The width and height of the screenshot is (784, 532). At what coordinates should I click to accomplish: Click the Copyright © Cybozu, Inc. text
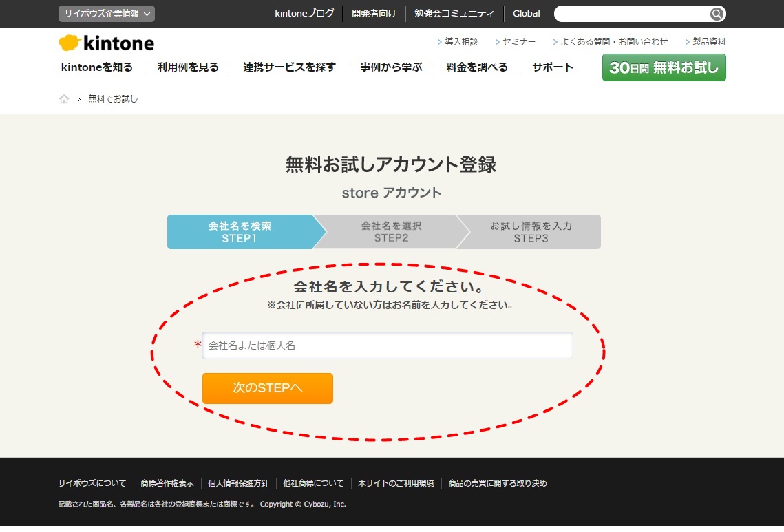(303, 504)
